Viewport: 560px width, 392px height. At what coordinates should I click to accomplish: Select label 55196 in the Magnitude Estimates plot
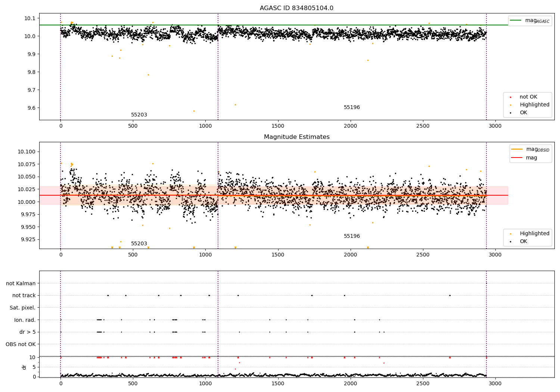352,236
